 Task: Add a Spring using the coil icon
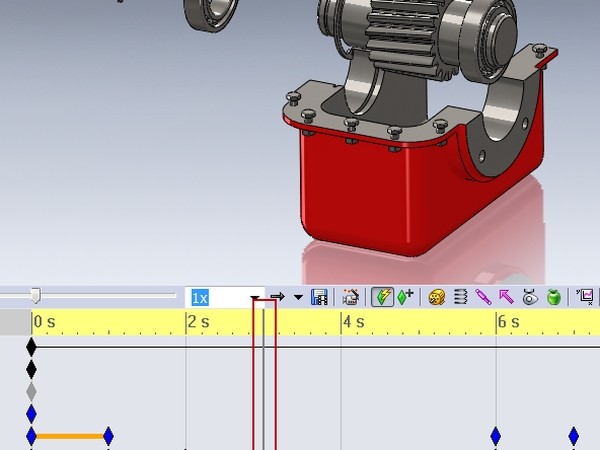coord(460,297)
